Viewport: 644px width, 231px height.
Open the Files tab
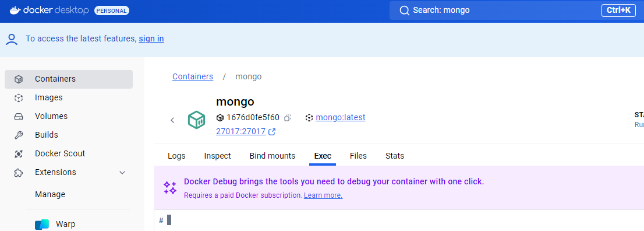[358, 156]
